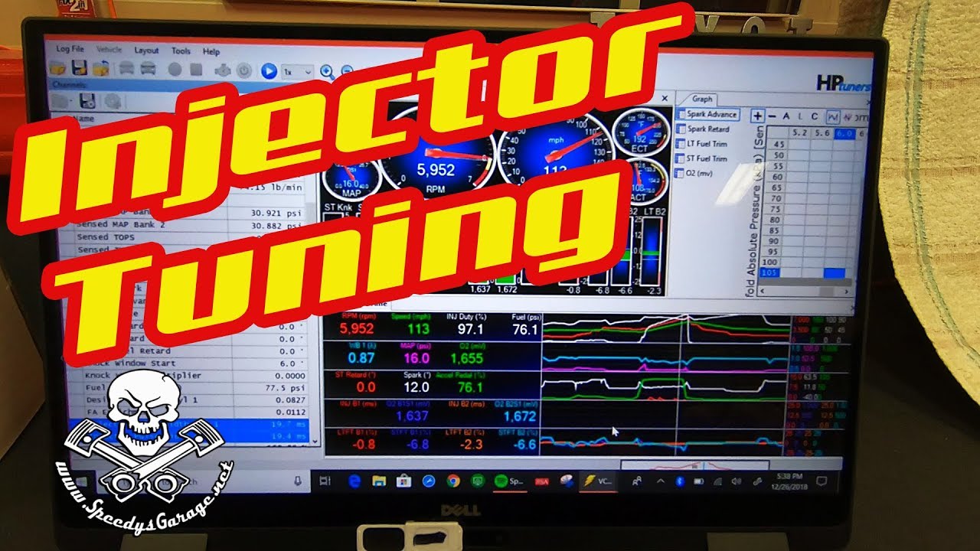
Task: Select the Sensed MAP Bank 2 channel row
Action: [191, 225]
